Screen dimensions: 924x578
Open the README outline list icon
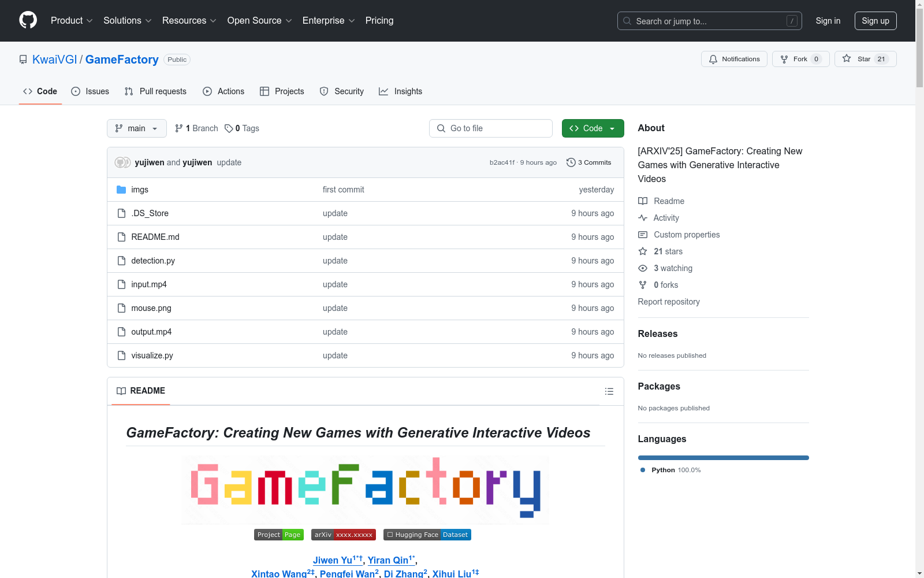(x=609, y=391)
